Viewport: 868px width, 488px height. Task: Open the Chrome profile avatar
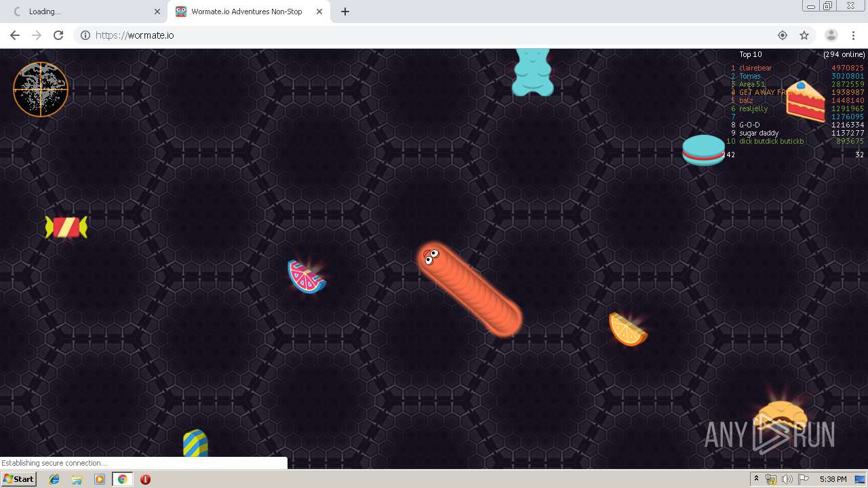click(x=831, y=35)
